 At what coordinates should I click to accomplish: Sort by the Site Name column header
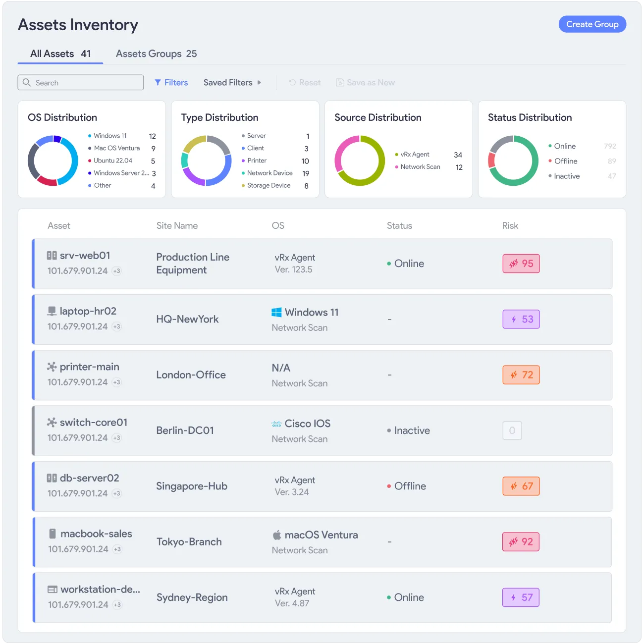tap(177, 226)
